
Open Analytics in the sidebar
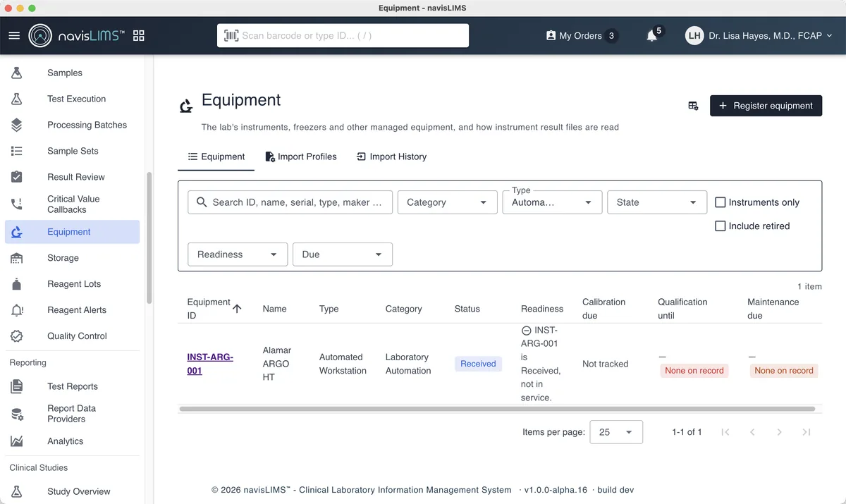coord(72,441)
